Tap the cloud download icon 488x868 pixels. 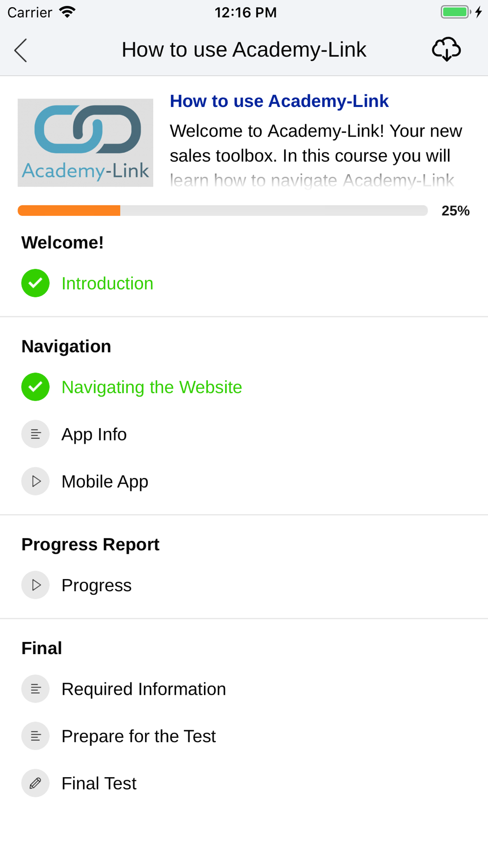446,49
